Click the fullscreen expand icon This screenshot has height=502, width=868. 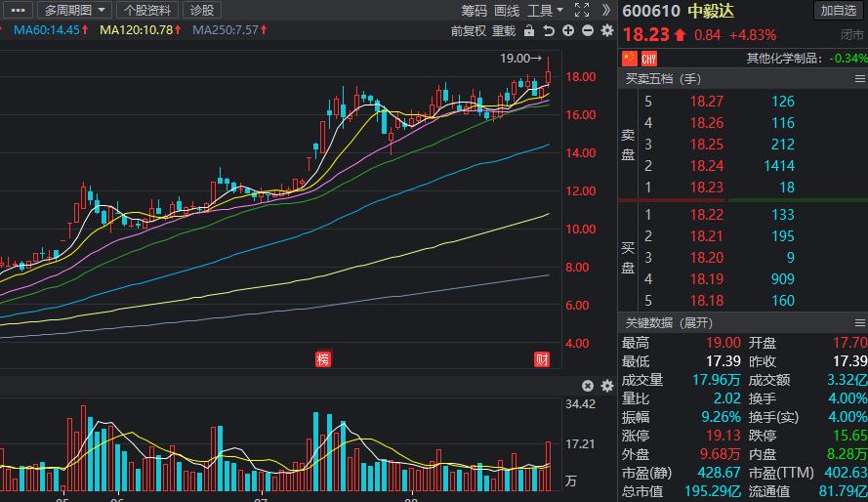pyautogui.click(x=582, y=10)
